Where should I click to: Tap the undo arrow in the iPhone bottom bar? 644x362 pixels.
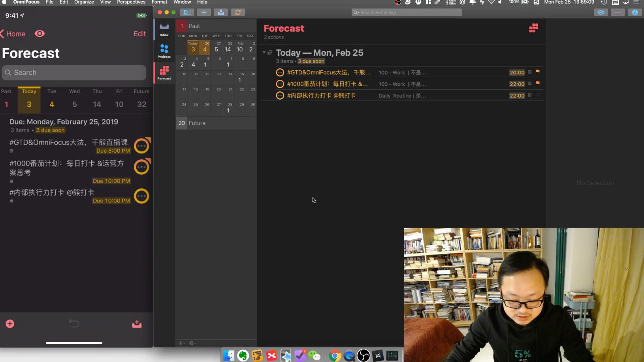click(x=74, y=324)
